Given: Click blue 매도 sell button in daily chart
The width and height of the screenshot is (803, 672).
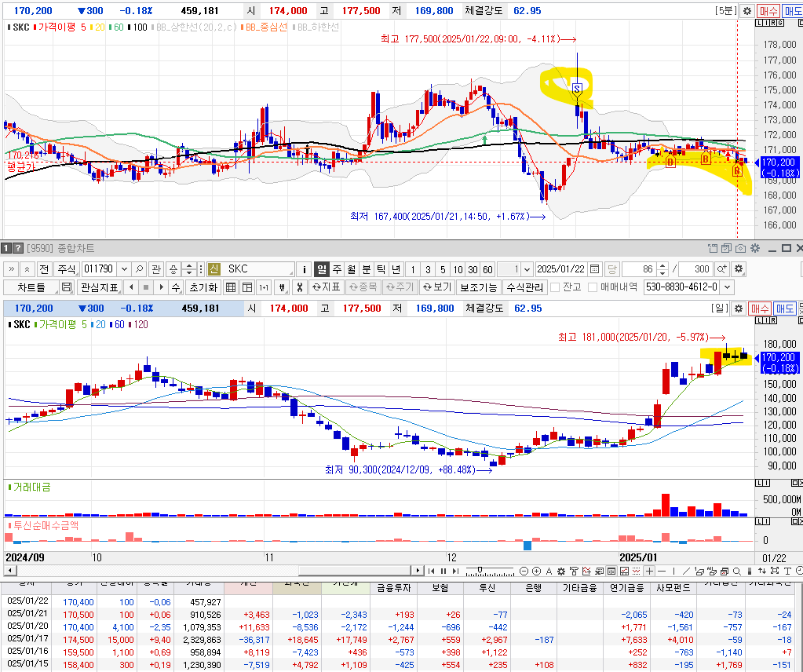Looking at the screenshot, I should [x=785, y=309].
